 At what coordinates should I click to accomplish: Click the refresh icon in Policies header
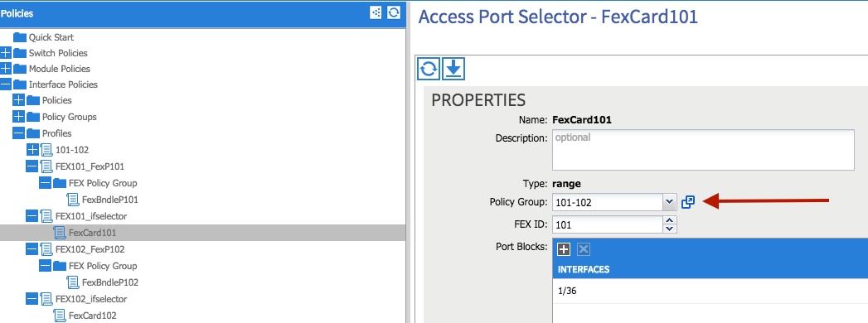(x=394, y=12)
